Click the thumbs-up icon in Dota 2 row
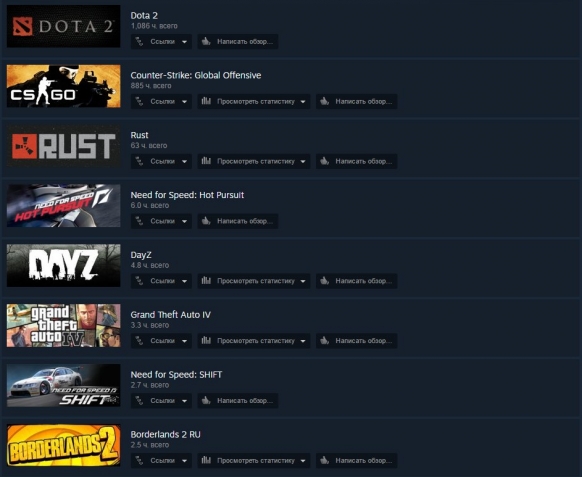Screen dimensions: 582x477 click(206, 41)
